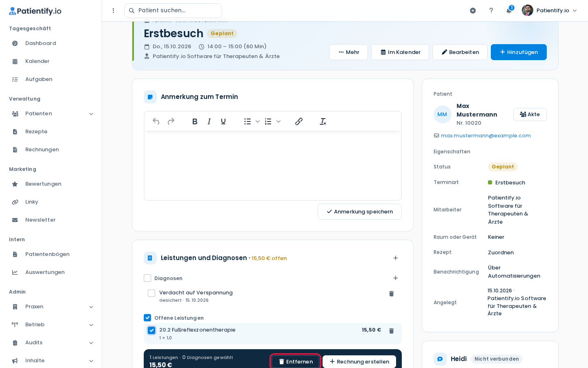
Task: Open the help question mark
Action: click(491, 11)
